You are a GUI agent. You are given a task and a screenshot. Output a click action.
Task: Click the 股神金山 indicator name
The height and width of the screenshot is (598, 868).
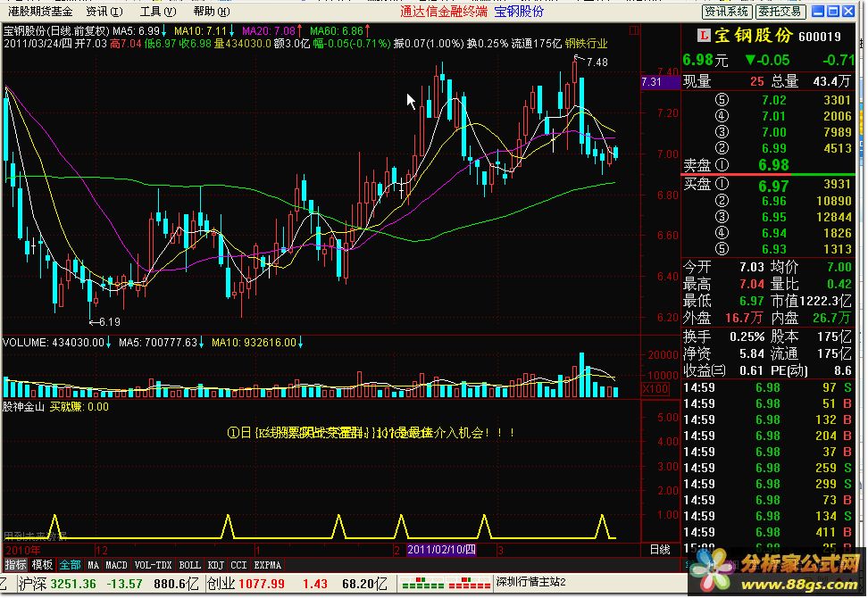tap(24, 407)
